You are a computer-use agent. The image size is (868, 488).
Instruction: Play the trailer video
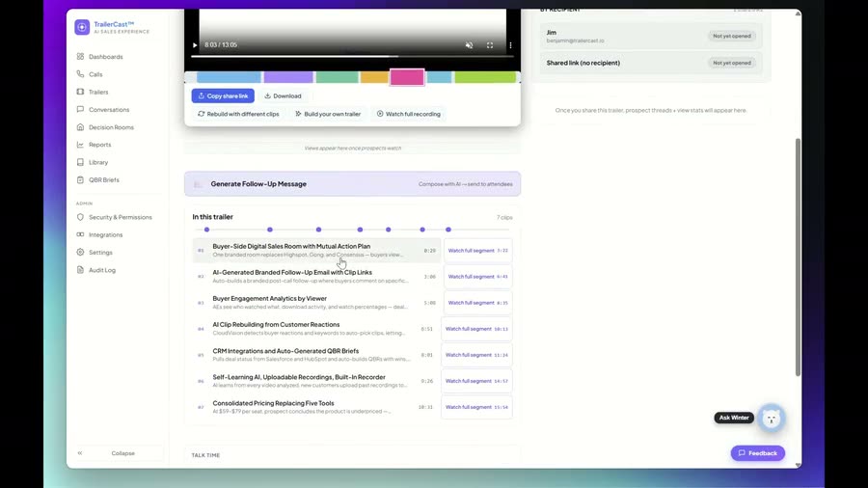click(195, 45)
